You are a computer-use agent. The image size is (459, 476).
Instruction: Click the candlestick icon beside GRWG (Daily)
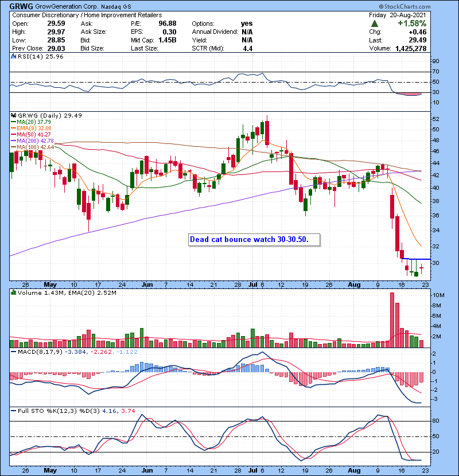[14, 115]
